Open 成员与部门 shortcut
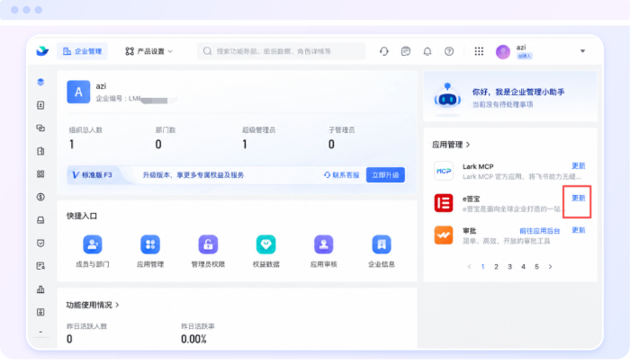Viewport: 630px width, 364px height. tap(93, 252)
